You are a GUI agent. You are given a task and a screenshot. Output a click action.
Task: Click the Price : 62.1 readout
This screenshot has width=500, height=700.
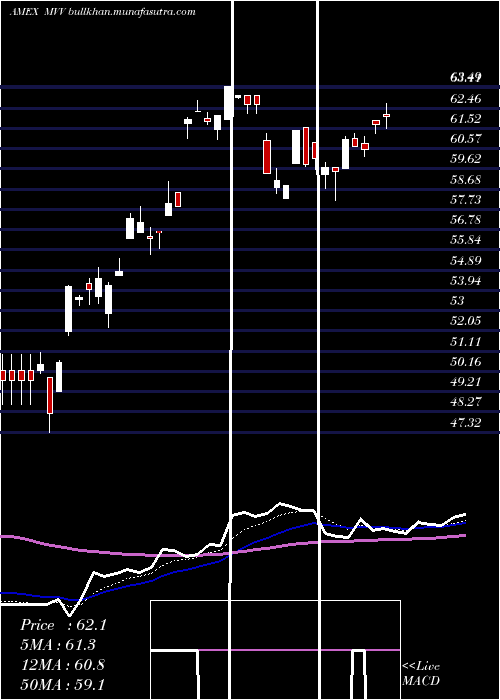63,625
